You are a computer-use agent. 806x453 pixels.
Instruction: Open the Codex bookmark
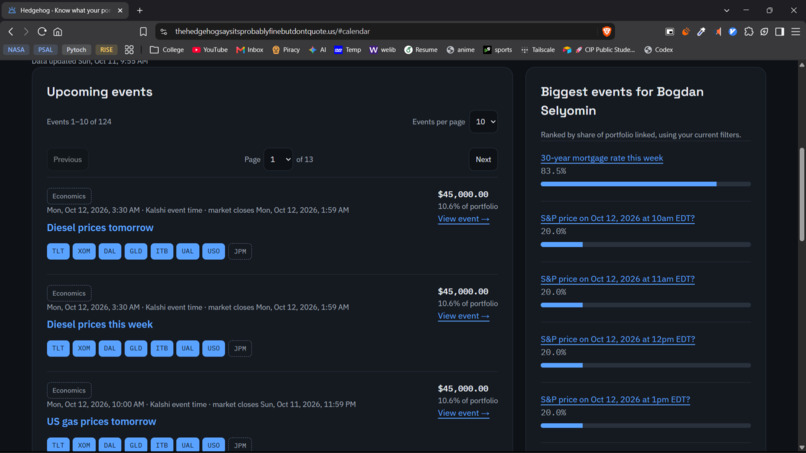click(x=658, y=50)
